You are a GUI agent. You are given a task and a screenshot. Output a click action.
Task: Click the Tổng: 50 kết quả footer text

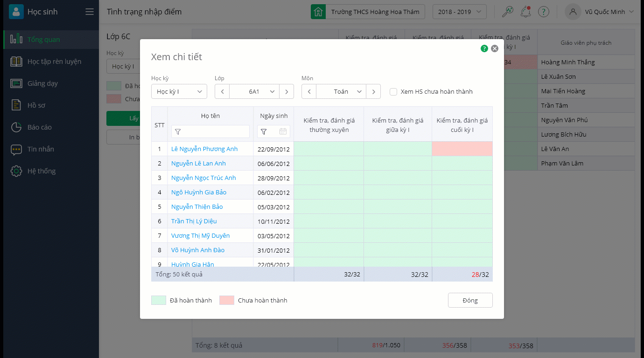[x=179, y=275]
